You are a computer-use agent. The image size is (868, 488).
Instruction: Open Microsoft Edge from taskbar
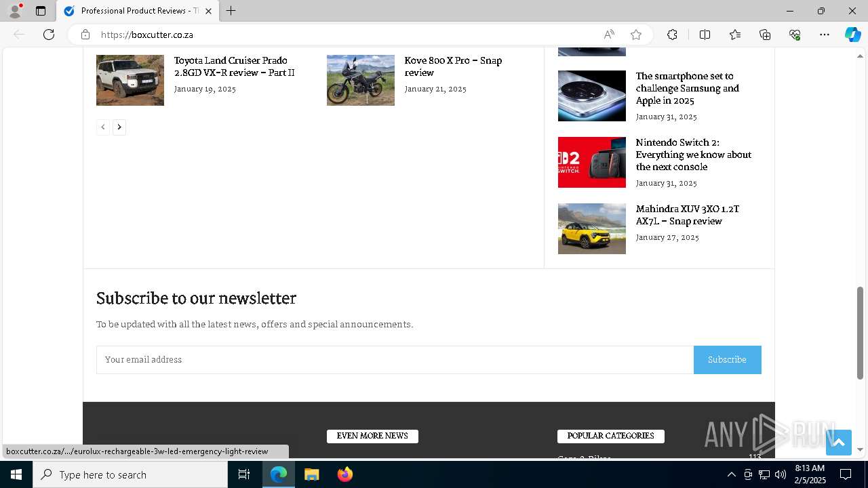coord(279,474)
